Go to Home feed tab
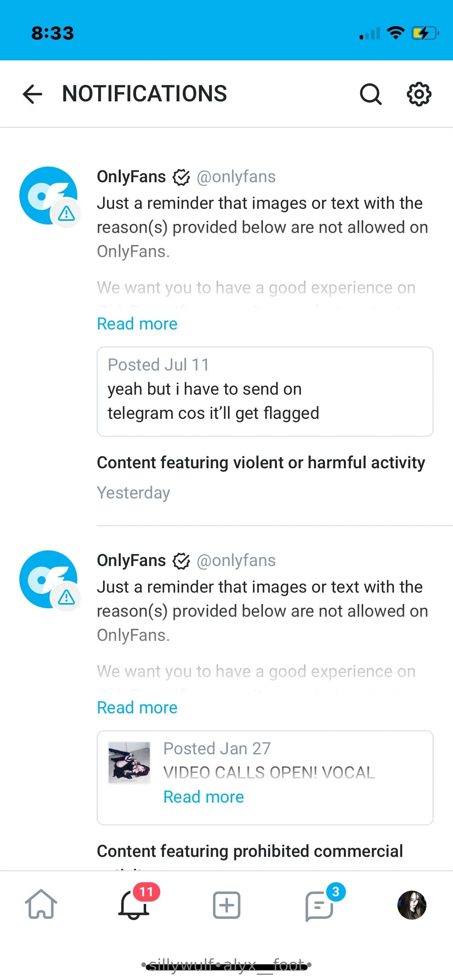Image resolution: width=453 pixels, height=980 pixels. [x=41, y=904]
